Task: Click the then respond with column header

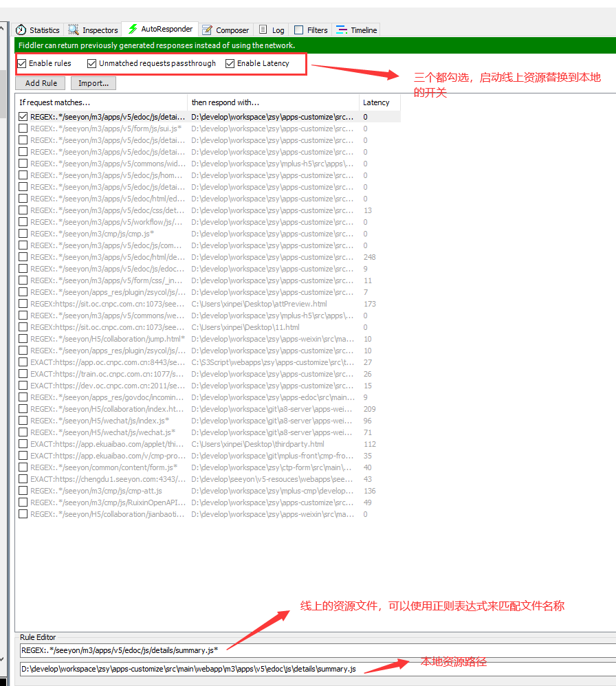Action: tap(273, 102)
